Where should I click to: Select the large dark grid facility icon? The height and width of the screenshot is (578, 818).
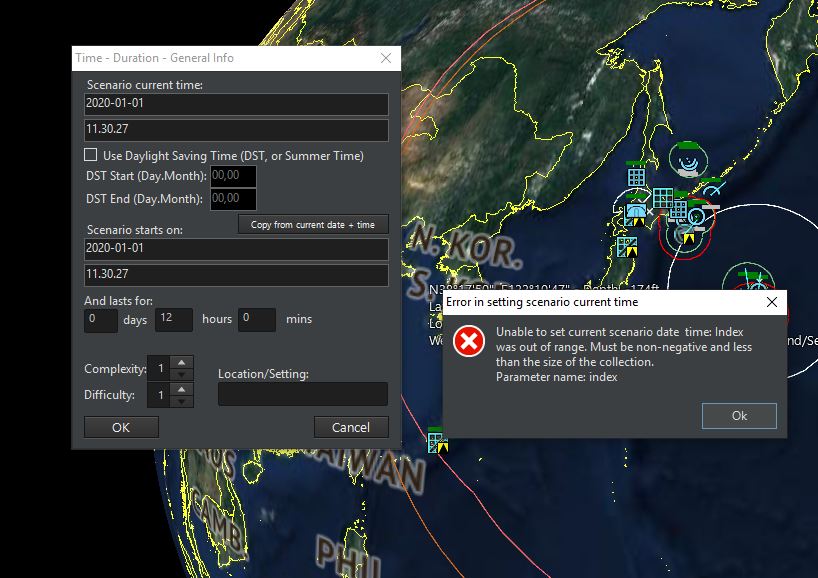(663, 198)
